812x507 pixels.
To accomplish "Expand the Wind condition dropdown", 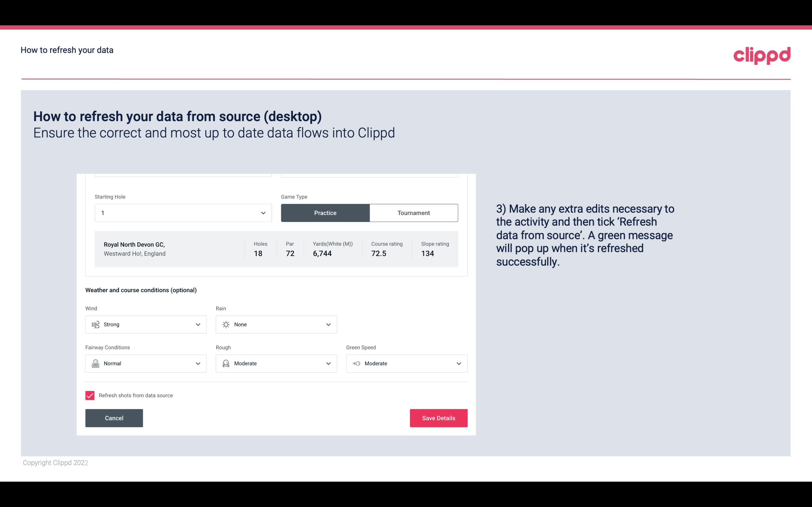I will point(197,324).
